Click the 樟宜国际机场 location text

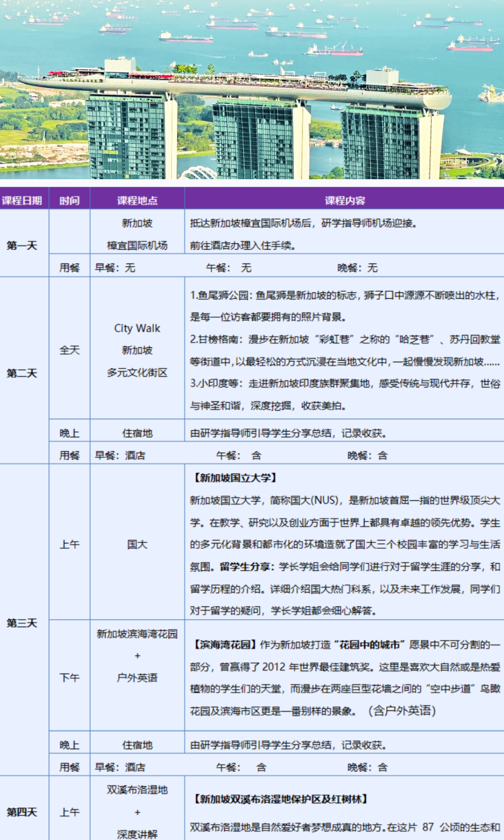coord(137,245)
